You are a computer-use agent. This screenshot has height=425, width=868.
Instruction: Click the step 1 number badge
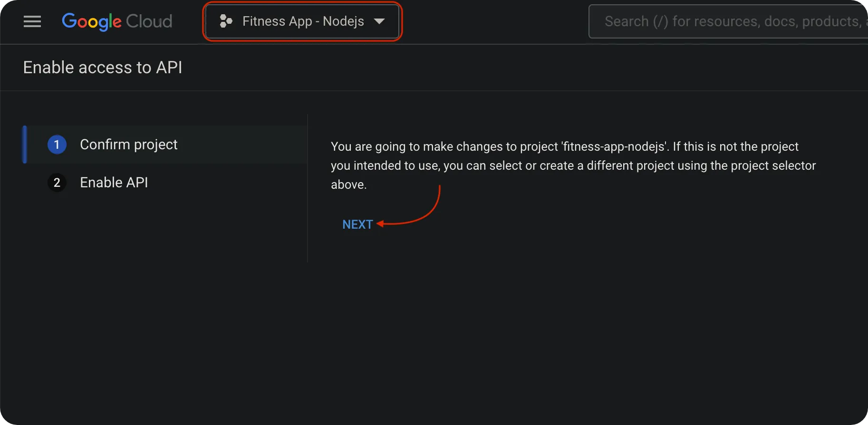point(57,145)
